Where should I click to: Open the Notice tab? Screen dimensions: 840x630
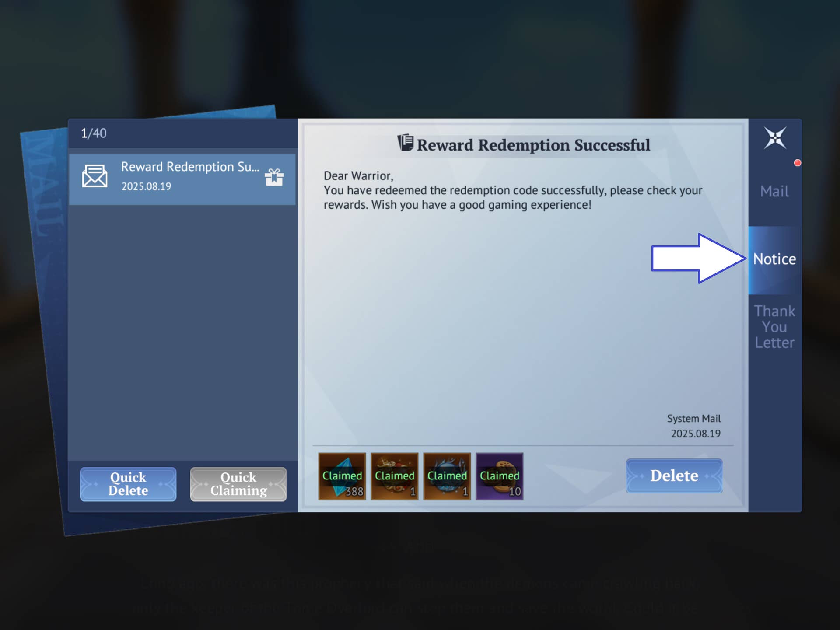tap(774, 259)
